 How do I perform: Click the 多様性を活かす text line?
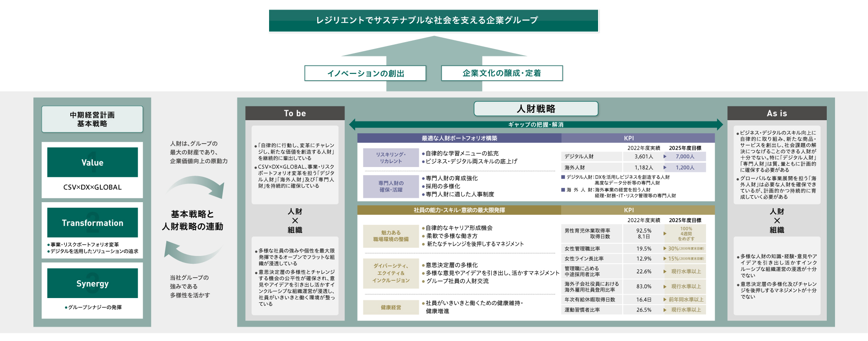coord(190,295)
